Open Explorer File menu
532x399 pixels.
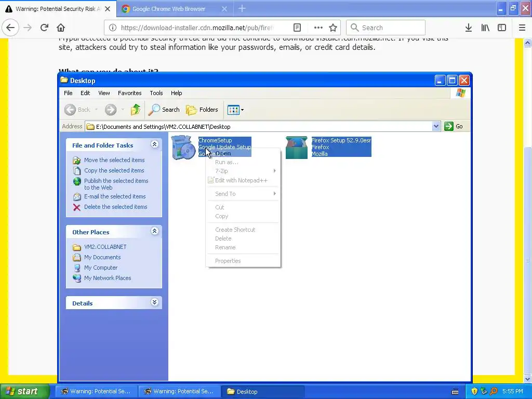(x=68, y=93)
